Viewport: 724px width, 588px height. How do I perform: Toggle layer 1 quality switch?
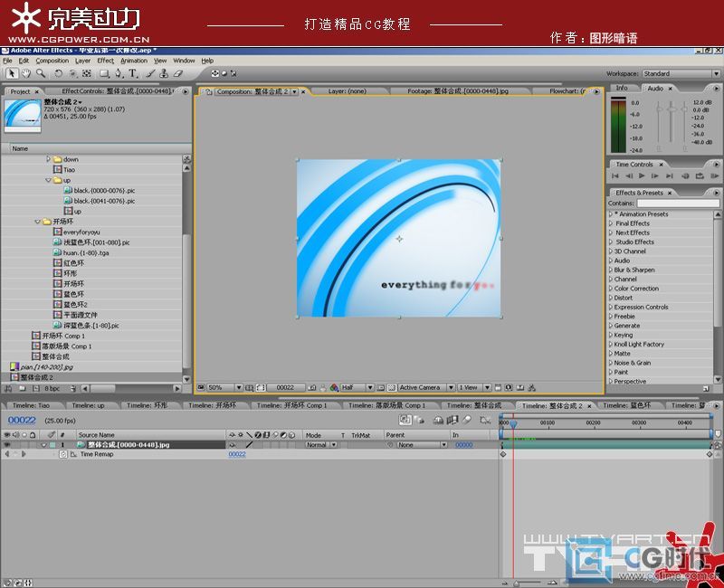pyautogui.click(x=250, y=445)
